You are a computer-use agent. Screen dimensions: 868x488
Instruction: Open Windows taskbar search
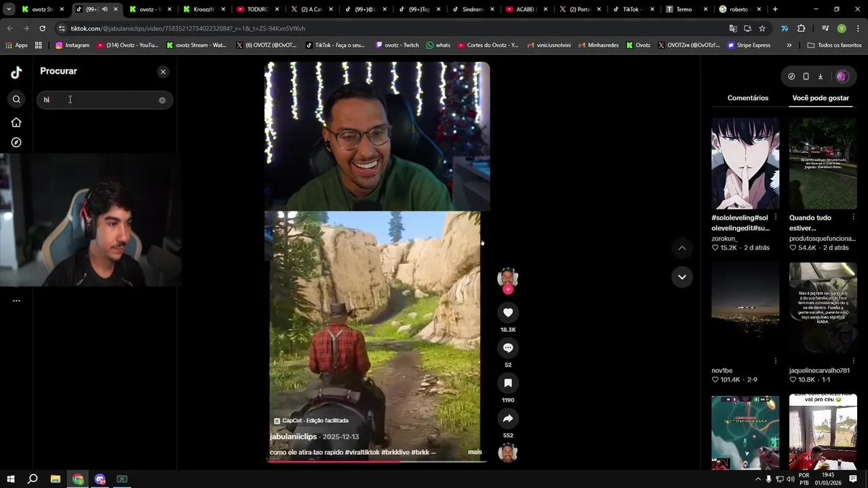[x=33, y=479]
